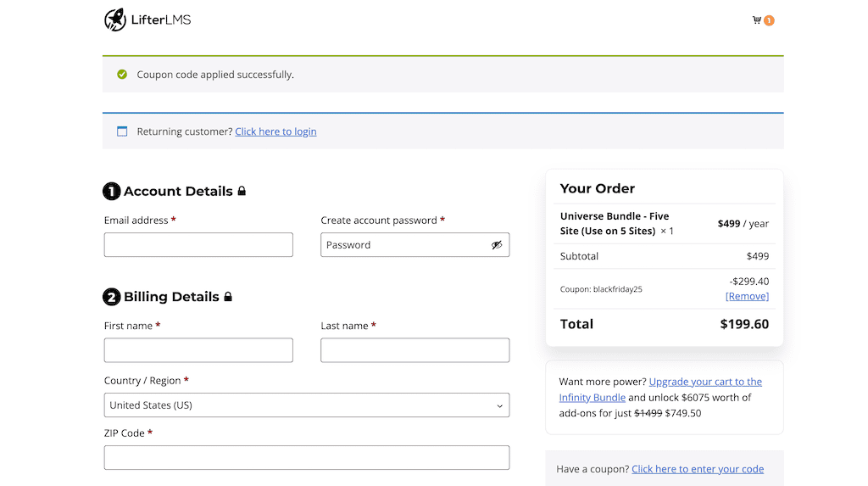Image resolution: width=868 pixels, height=486 pixels.
Task: Click 'Click here to enter your code'
Action: [x=698, y=469]
